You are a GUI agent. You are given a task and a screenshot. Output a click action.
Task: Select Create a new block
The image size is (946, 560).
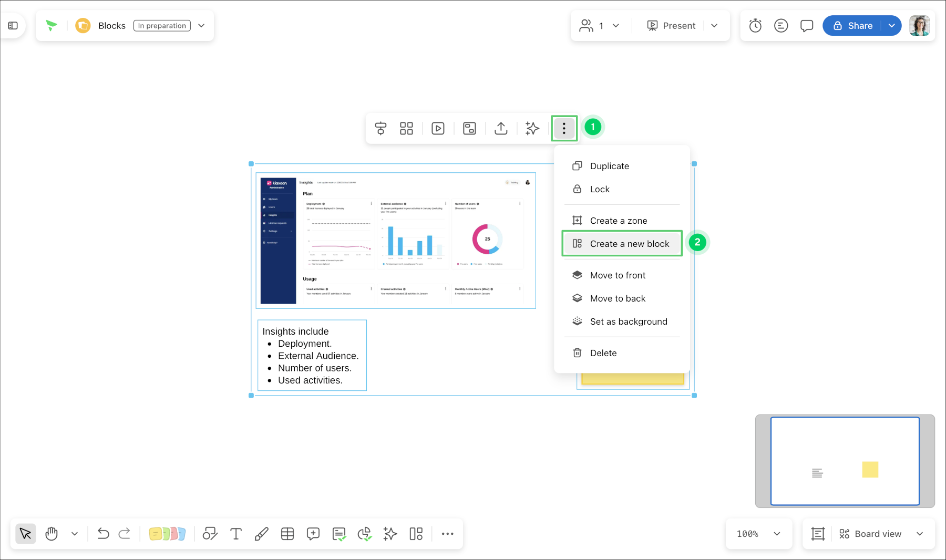click(x=622, y=244)
